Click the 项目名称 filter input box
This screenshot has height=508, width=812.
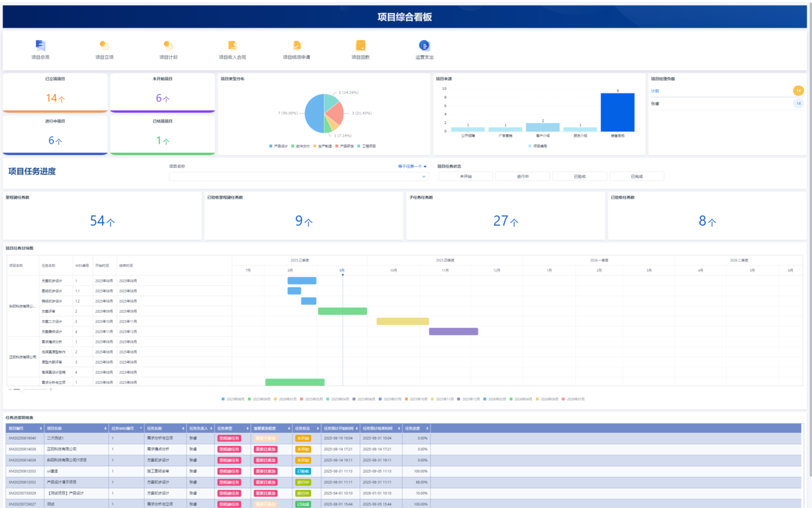pyautogui.click(x=299, y=177)
